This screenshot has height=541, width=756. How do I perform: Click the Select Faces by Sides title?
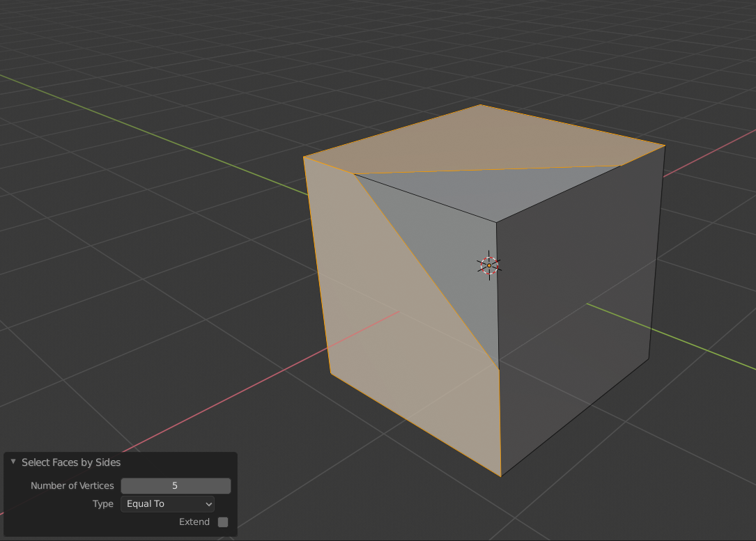pyautogui.click(x=71, y=462)
